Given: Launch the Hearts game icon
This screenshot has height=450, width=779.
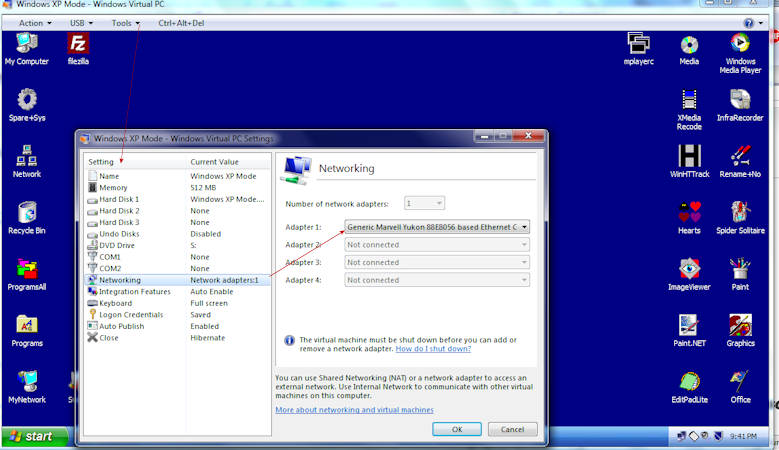Looking at the screenshot, I should coord(690,218).
